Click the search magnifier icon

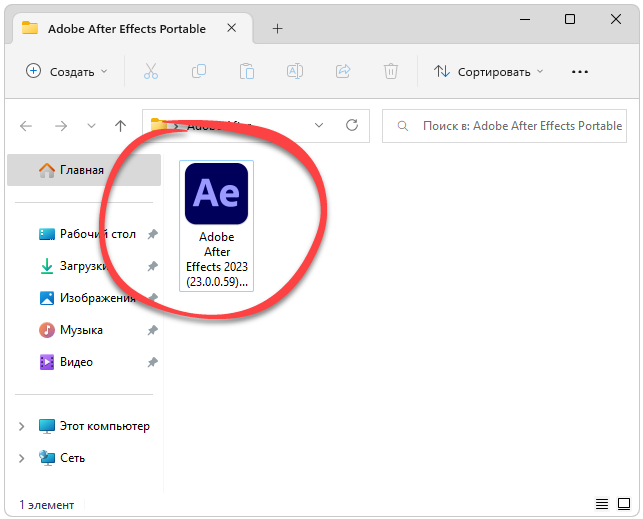click(403, 126)
